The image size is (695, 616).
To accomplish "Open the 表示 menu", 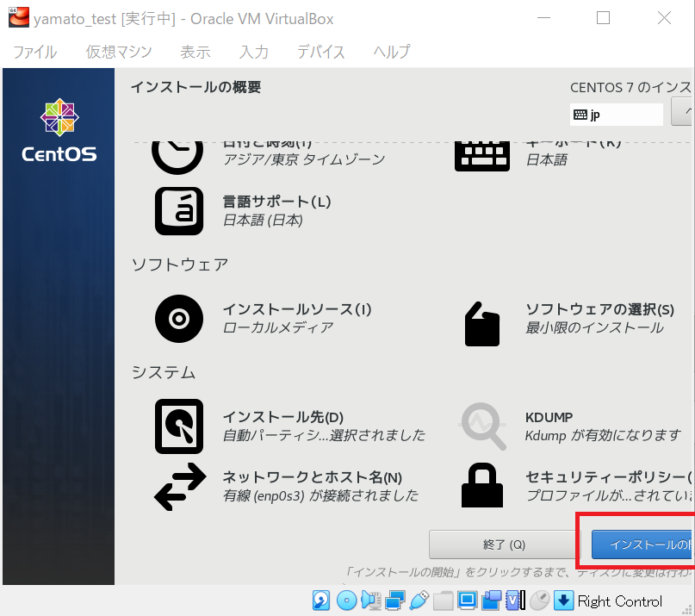I will [x=195, y=52].
